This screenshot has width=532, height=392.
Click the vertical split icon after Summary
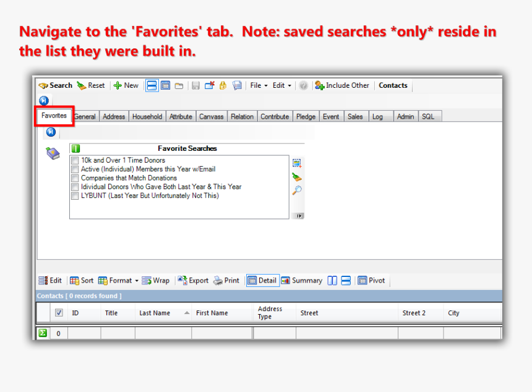point(332,281)
